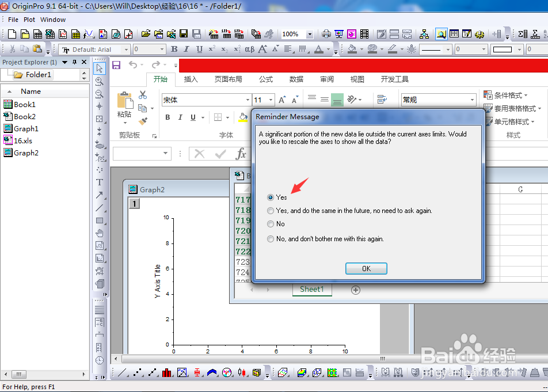Select 16.xls in Project Explorer
548x392 pixels.
(x=18, y=140)
